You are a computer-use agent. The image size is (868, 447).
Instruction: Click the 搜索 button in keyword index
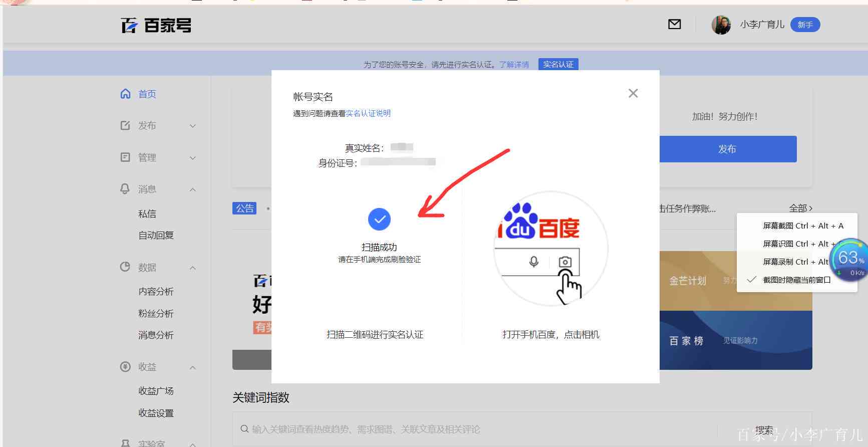pyautogui.click(x=764, y=430)
